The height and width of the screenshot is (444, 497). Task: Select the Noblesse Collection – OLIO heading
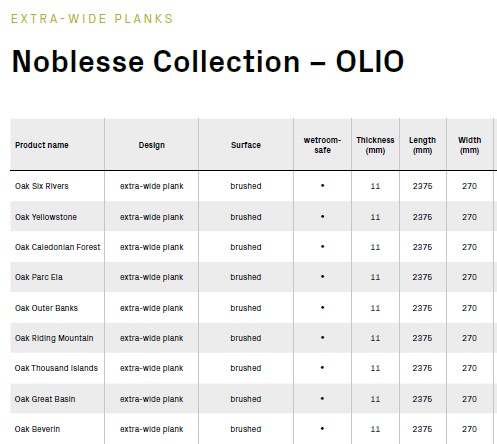click(208, 61)
